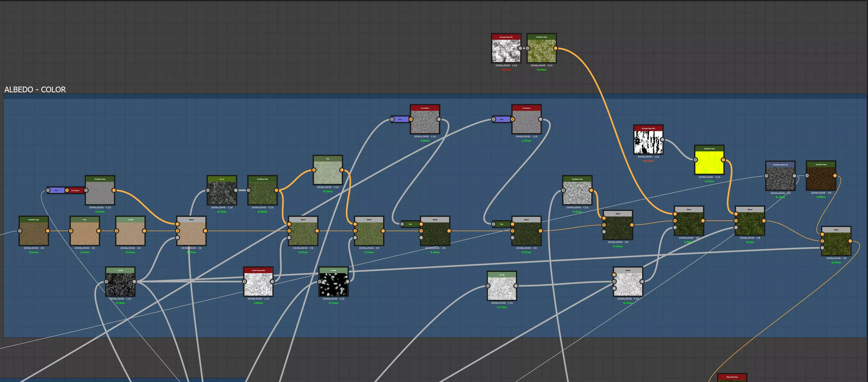Click the input pin of Invert Grayscale node
This screenshot has width=868, height=382.
coord(244,282)
